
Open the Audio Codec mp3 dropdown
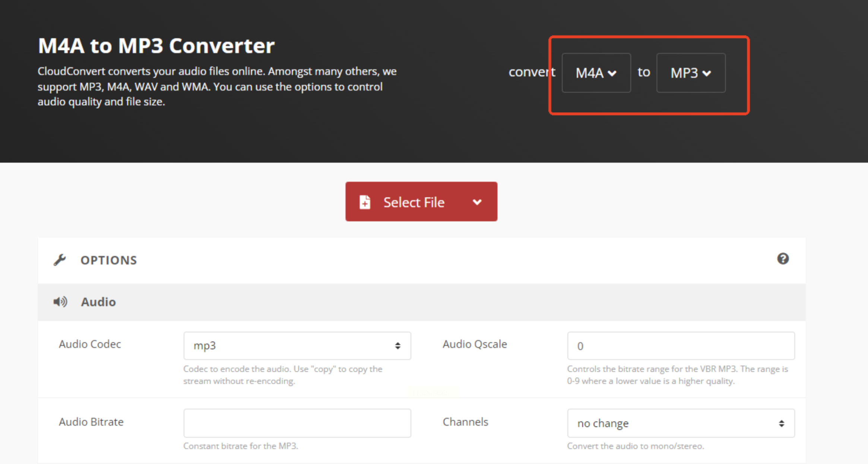(297, 346)
